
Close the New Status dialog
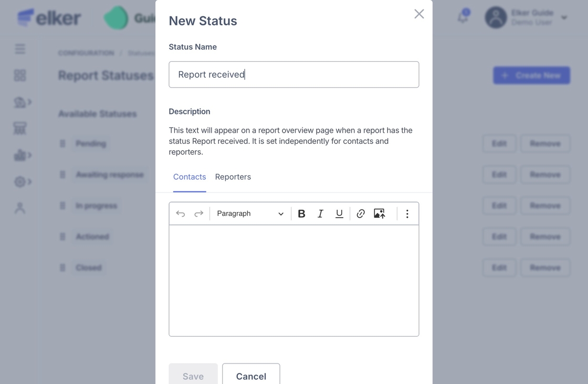pos(419,14)
